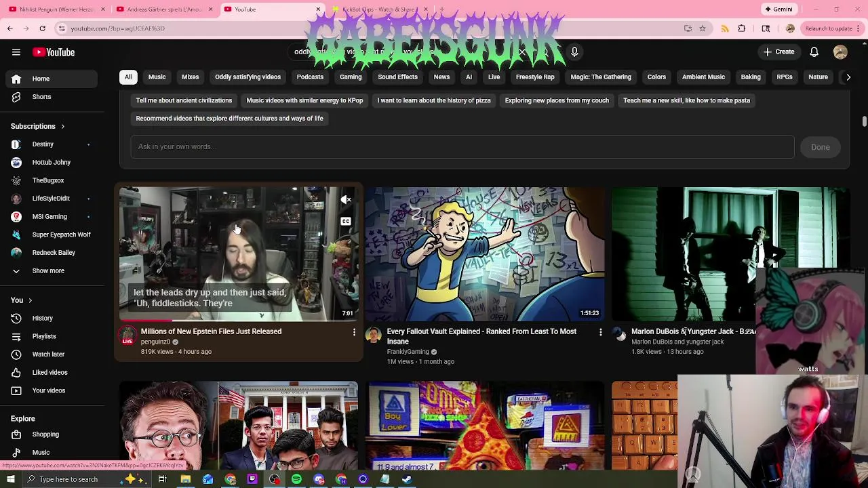
Task: Expand the You section chevron
Action: (30, 300)
